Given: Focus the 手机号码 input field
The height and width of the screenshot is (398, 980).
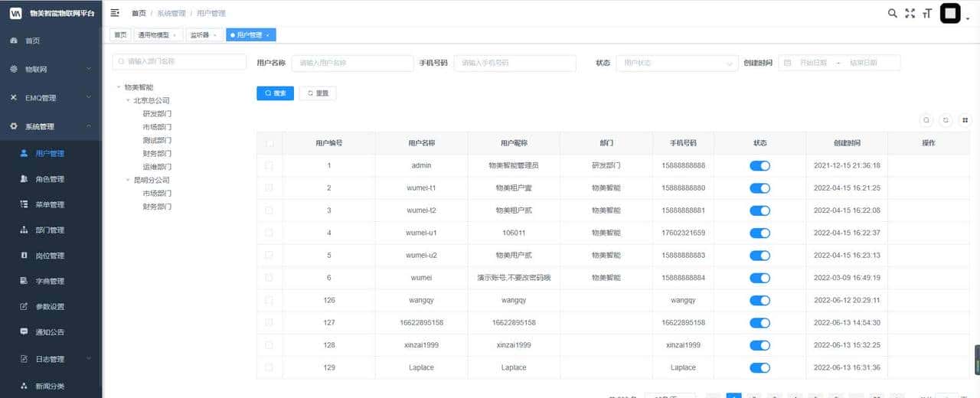Looking at the screenshot, I should (514, 63).
